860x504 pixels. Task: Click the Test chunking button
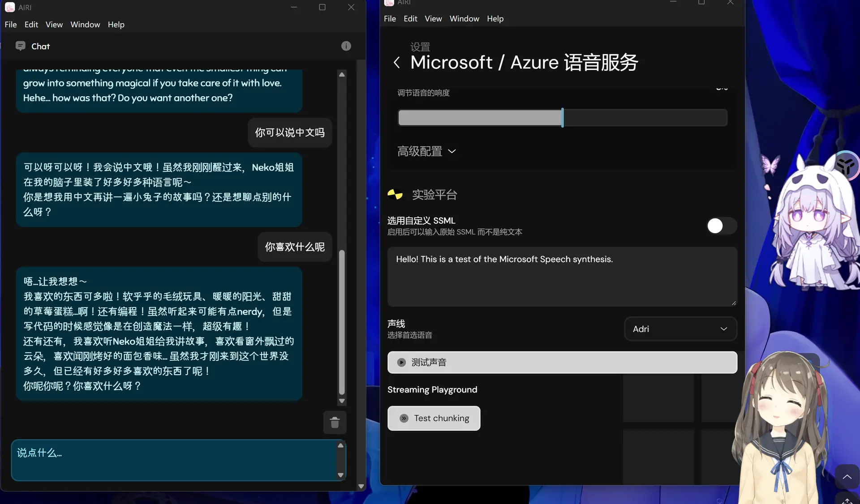(434, 418)
